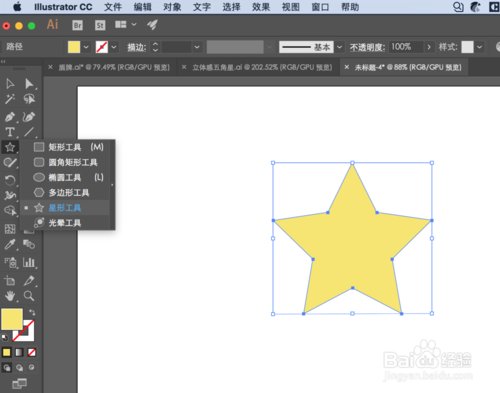Reset to default fill and stroke
500x393 pixels.
(x=4, y=337)
